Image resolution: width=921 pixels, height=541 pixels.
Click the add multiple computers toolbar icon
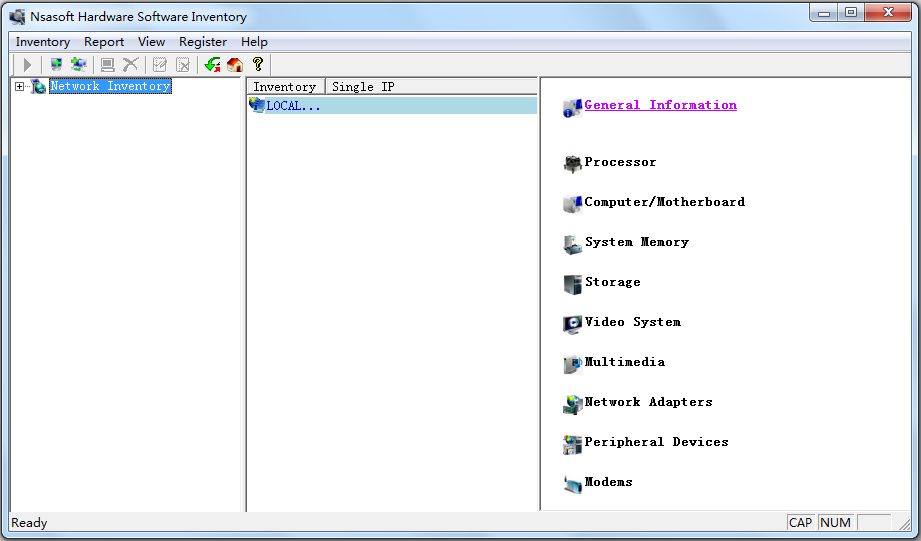[78, 65]
